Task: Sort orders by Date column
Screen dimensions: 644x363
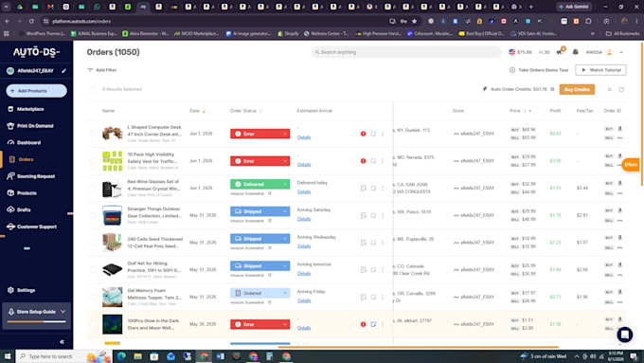Action: click(x=197, y=111)
